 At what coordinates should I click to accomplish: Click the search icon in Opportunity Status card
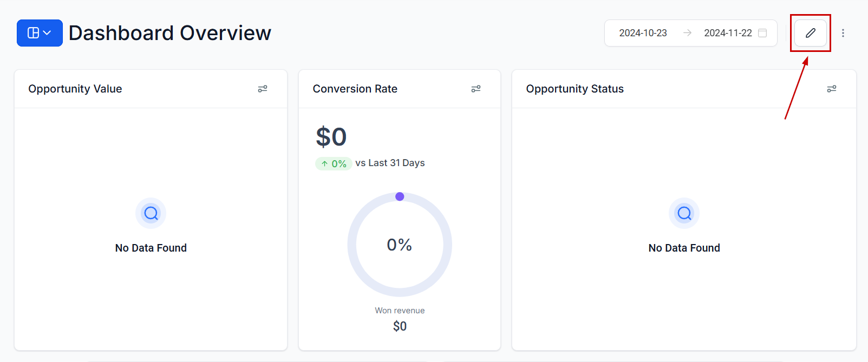pyautogui.click(x=684, y=213)
